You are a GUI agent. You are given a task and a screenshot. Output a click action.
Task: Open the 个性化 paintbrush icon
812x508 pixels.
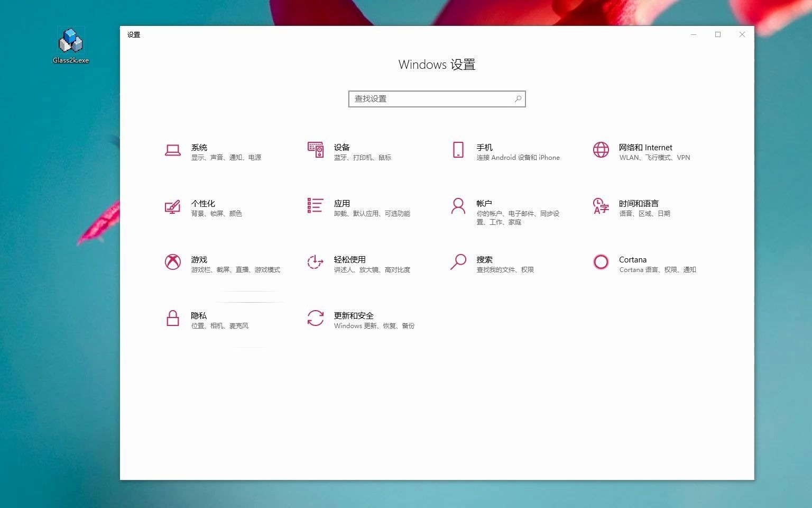click(x=172, y=206)
